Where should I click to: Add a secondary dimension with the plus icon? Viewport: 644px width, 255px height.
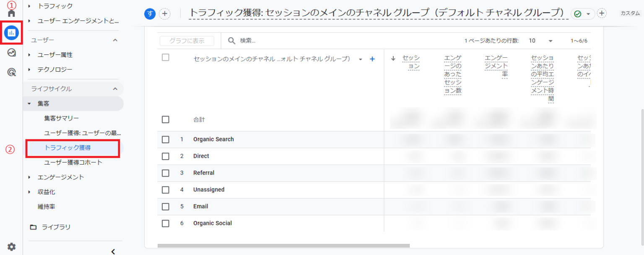(x=372, y=59)
